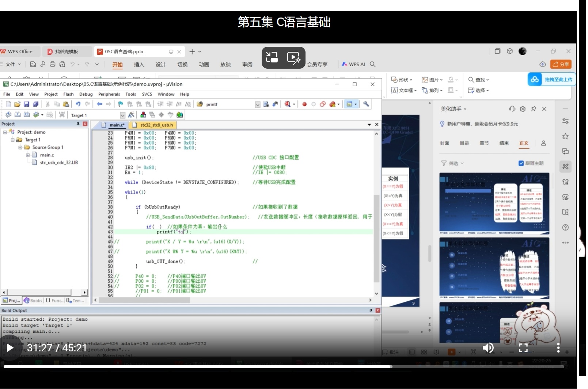This screenshot has width=588, height=389.
Task: Select the 设计 ribbon tab in WPS
Action: [160, 65]
